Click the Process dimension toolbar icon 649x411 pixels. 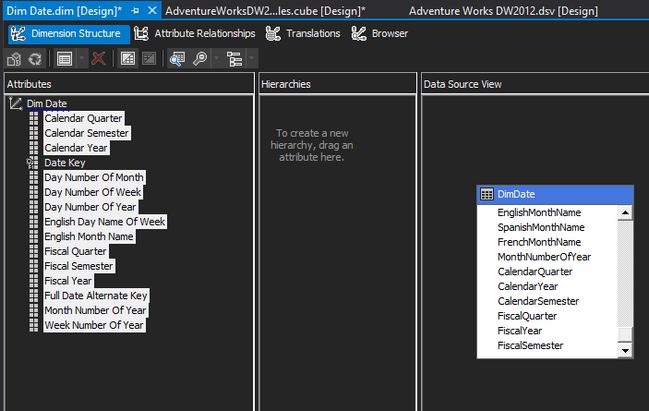click(x=35, y=59)
